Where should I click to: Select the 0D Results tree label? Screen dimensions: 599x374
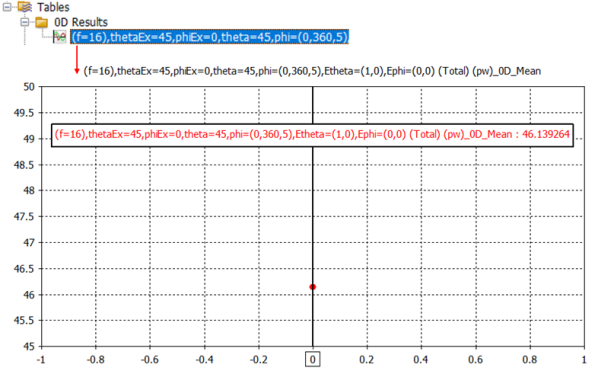tap(81, 22)
